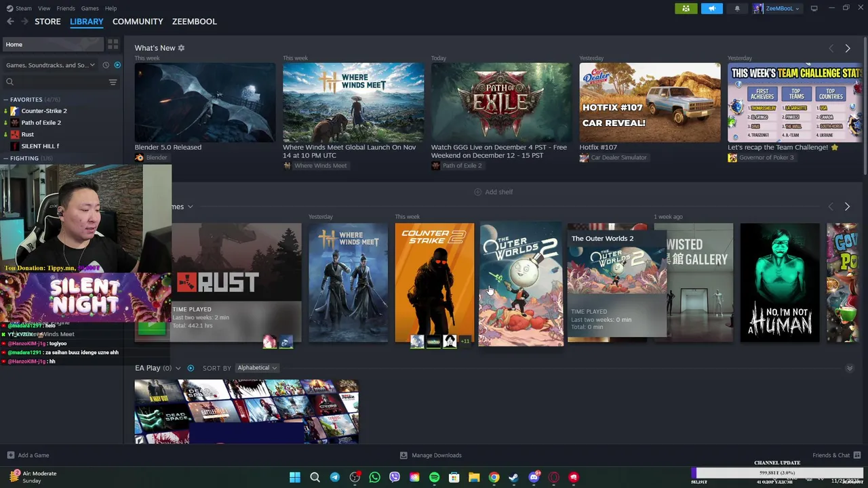Open the blue announcements megaphone button
Screen dimensions: 868x488
pos(711,8)
